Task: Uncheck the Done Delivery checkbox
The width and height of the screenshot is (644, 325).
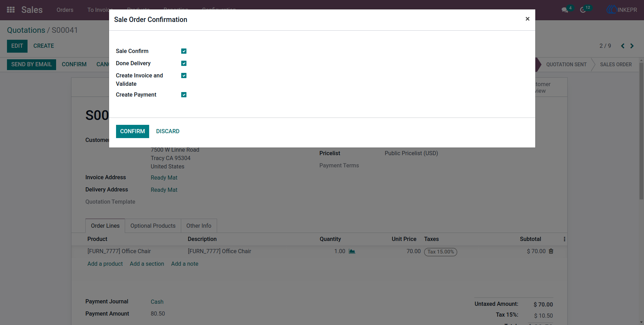Action: [184, 63]
